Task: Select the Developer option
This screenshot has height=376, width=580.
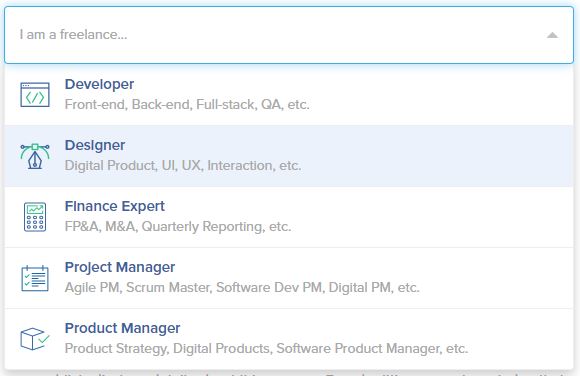Action: tap(289, 94)
